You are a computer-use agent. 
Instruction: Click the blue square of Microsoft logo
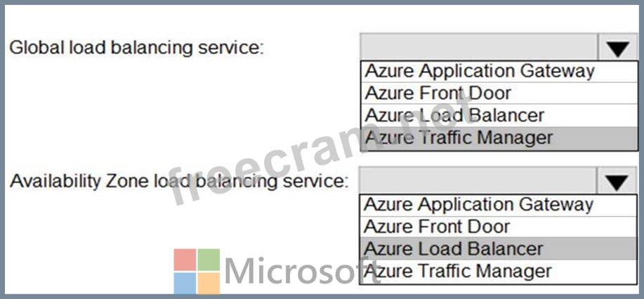coord(185,284)
